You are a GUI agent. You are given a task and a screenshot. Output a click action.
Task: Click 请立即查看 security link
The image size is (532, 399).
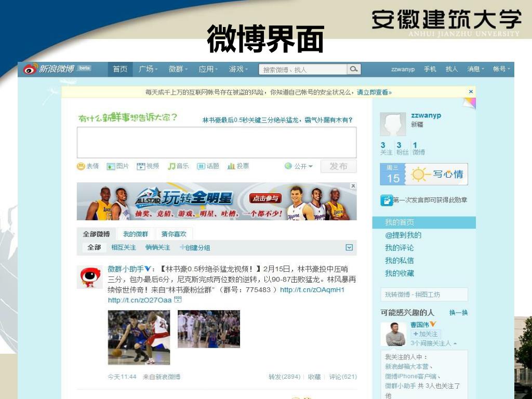click(x=374, y=92)
